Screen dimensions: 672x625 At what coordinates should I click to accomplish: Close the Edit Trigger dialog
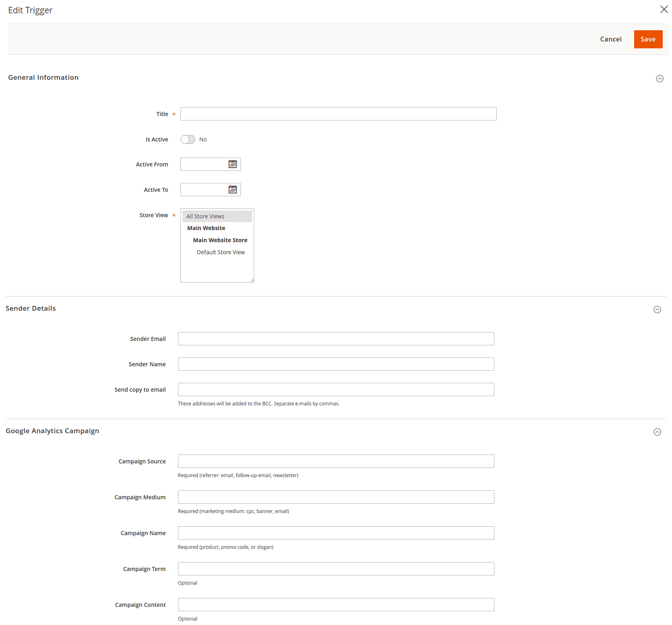coord(664,9)
